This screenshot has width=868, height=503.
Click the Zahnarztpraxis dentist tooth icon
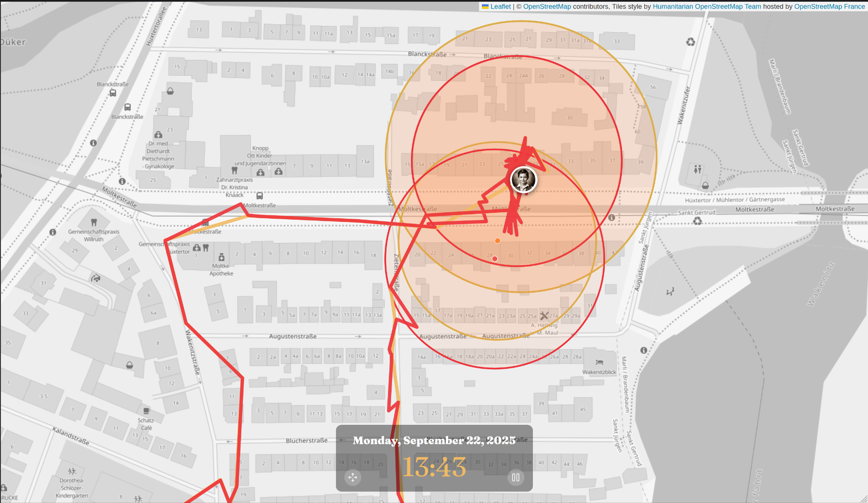click(x=234, y=170)
